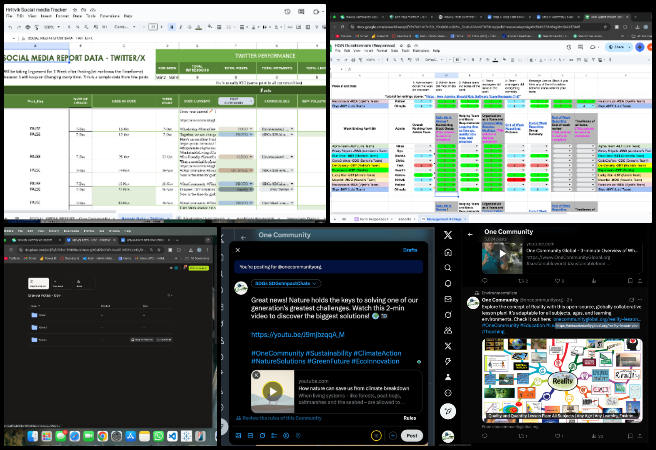Bookmark the Reality lesson plan post
The width and height of the screenshot is (656, 450).
(x=630, y=435)
